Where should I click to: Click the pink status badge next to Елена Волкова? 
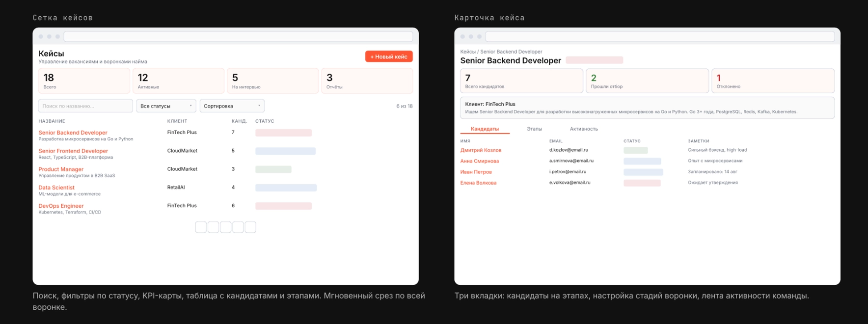tap(642, 183)
